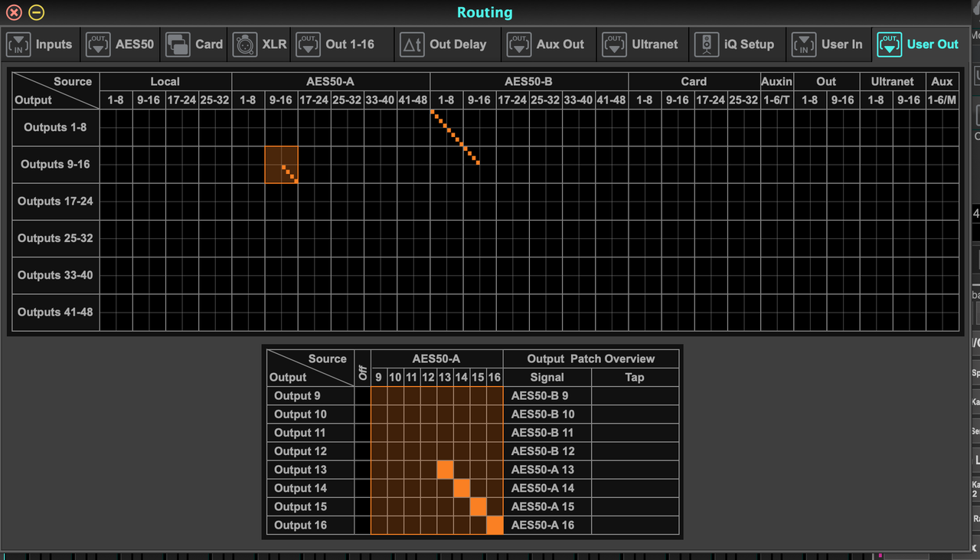Set Output 12 to Off in patch grid
The height and width of the screenshot is (560, 980).
[x=362, y=451]
